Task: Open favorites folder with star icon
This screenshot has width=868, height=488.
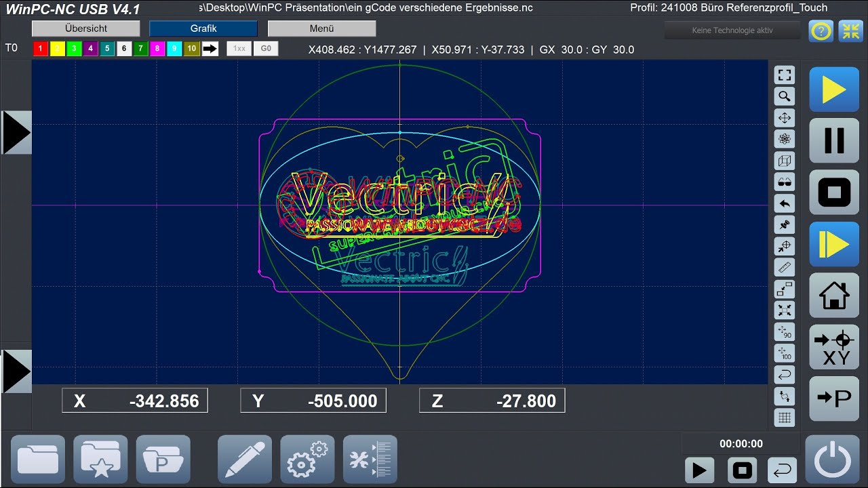Action: tap(100, 460)
